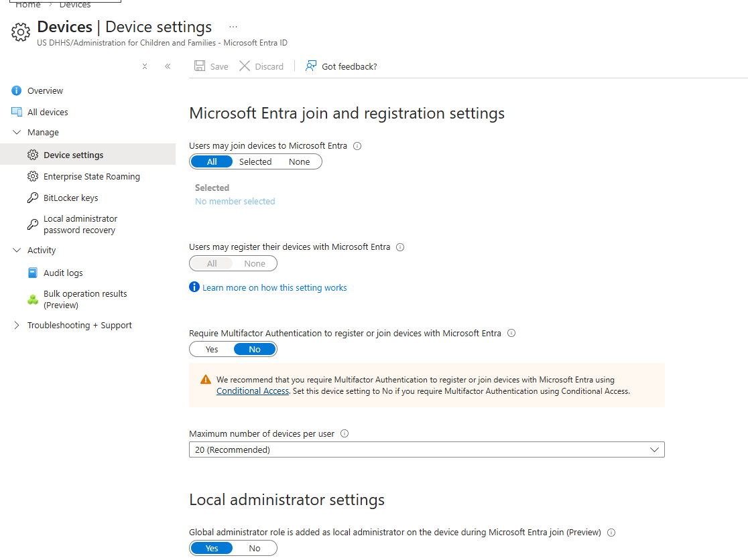Image resolution: width=748 pixels, height=560 pixels.
Task: Click the Save button label
Action: coord(219,67)
